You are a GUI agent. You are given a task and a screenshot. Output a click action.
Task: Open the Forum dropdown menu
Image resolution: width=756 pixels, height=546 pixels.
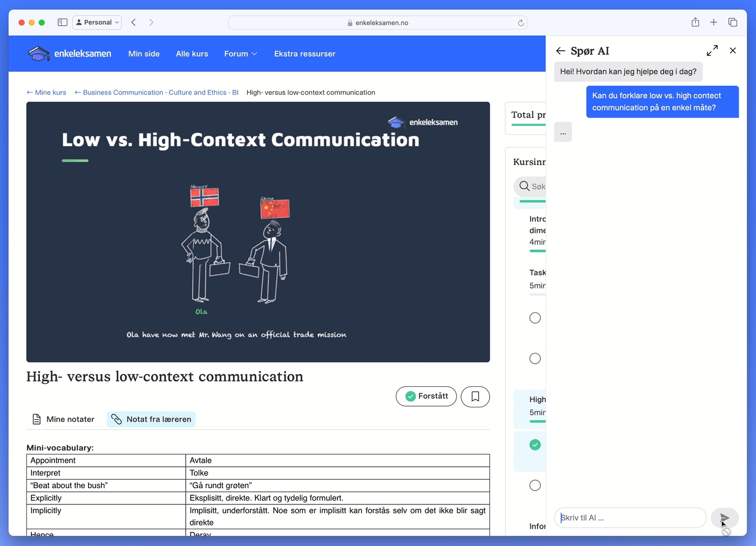click(240, 54)
